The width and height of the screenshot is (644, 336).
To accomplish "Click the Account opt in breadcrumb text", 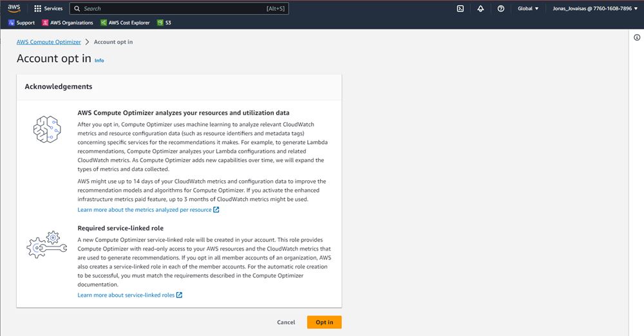I will (x=113, y=42).
